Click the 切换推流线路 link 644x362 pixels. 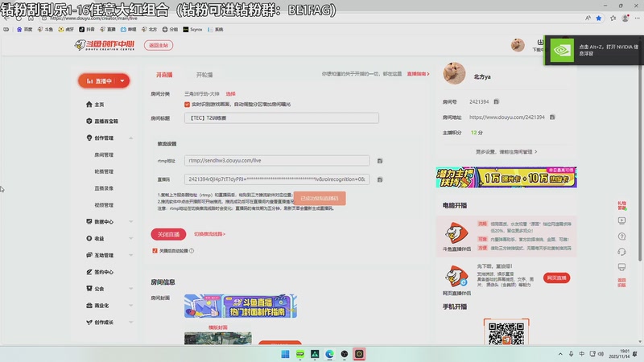point(209,234)
